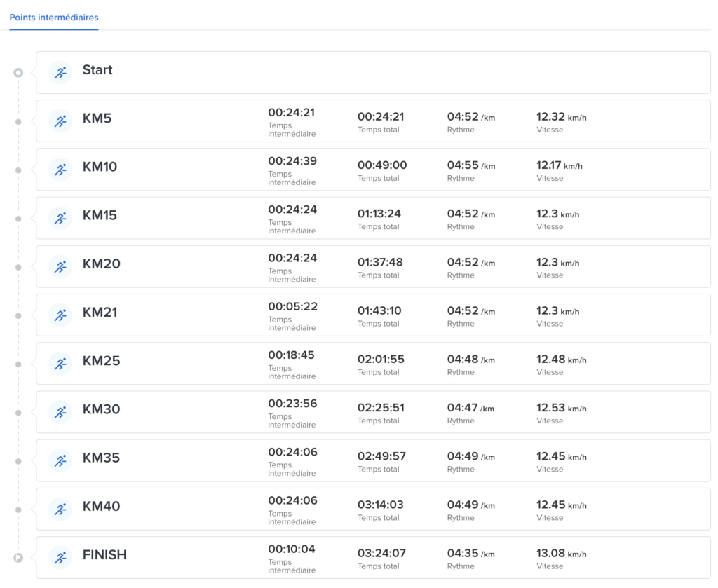Open the Points intermédiaires tab
This screenshot has height=588, width=718.
click(54, 18)
